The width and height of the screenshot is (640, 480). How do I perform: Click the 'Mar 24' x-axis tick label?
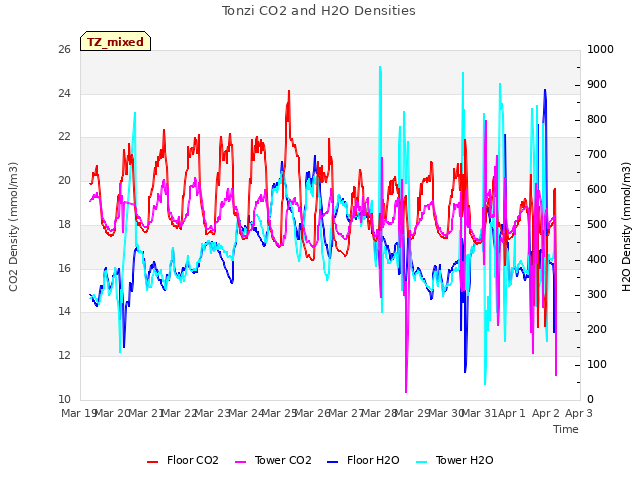click(246, 413)
